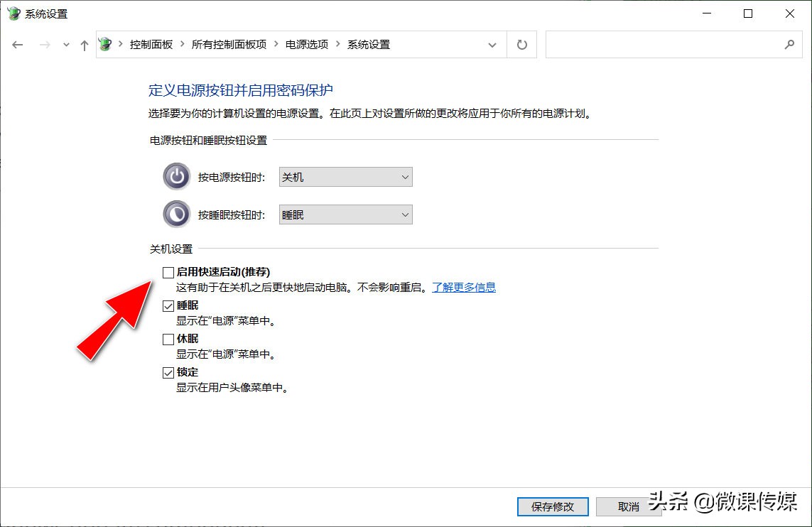Image resolution: width=812 pixels, height=527 pixels.
Task: Click the up arrow to parent folder
Action: point(83,44)
